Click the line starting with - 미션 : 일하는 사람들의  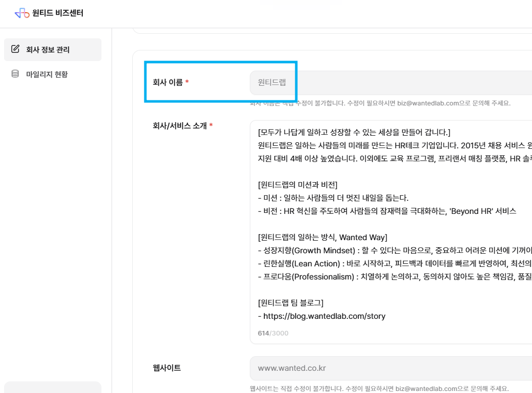click(x=333, y=198)
